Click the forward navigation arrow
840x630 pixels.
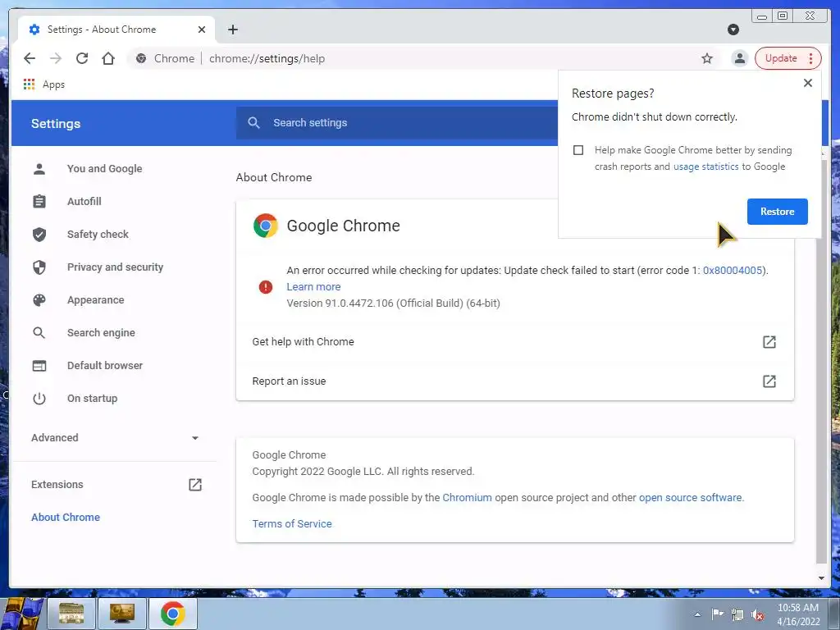(x=56, y=58)
